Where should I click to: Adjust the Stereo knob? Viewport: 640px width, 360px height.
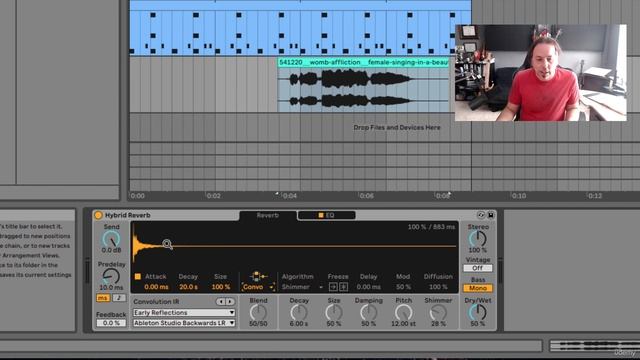tap(478, 239)
